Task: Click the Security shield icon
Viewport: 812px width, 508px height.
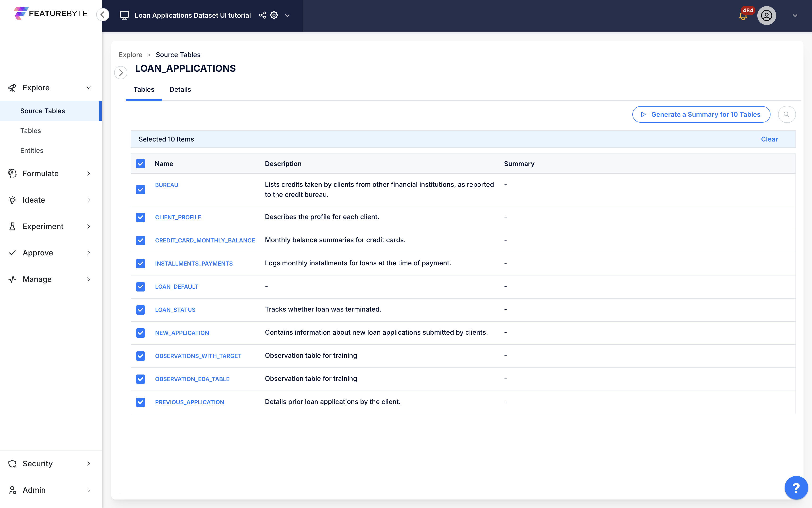Action: [12, 463]
